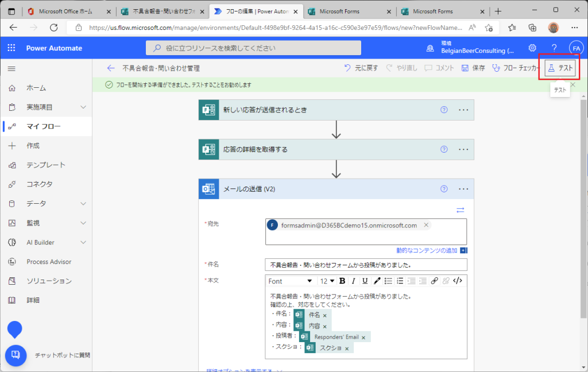The width and height of the screenshot is (588, 372).
Task: Open テンプレート in the sidebar
Action: click(x=46, y=165)
